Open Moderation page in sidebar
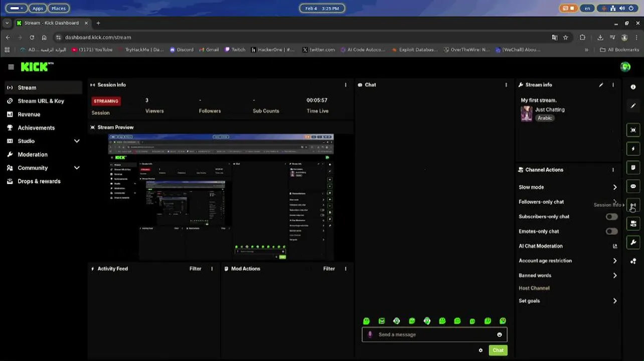This screenshot has height=361, width=644. [x=43, y=154]
